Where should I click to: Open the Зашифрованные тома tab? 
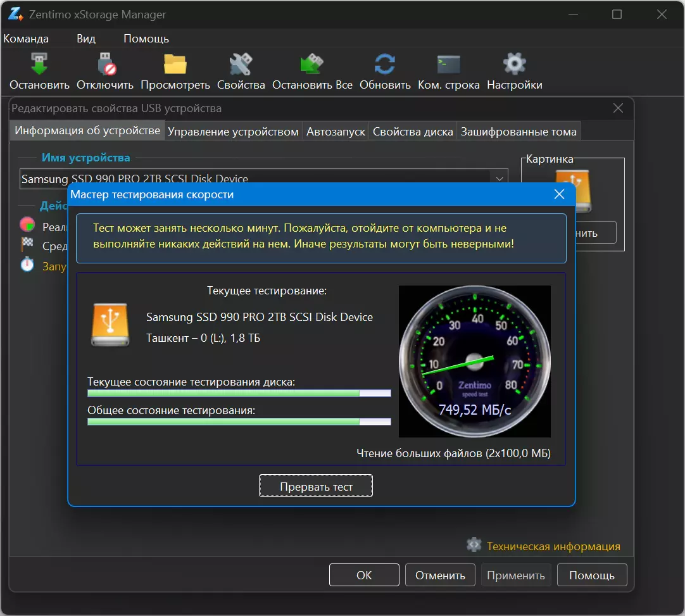[518, 132]
